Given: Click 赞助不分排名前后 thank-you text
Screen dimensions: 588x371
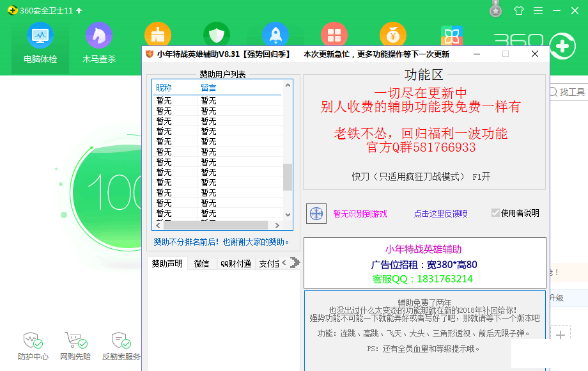Looking at the screenshot, I should pos(221,242).
